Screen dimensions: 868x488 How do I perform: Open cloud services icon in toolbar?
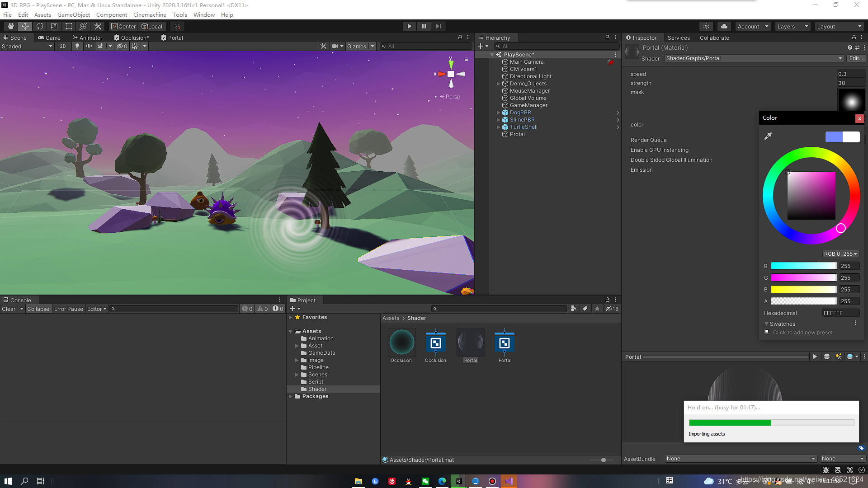pos(724,26)
